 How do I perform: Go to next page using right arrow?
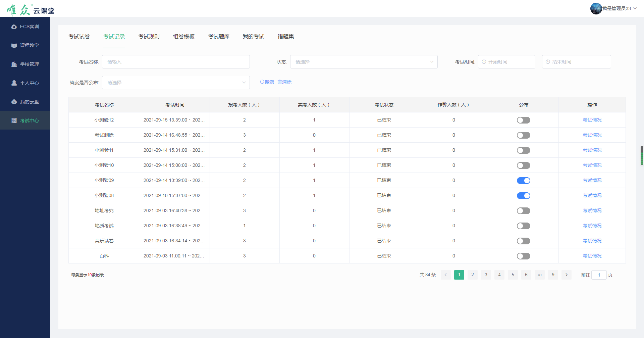[567, 275]
